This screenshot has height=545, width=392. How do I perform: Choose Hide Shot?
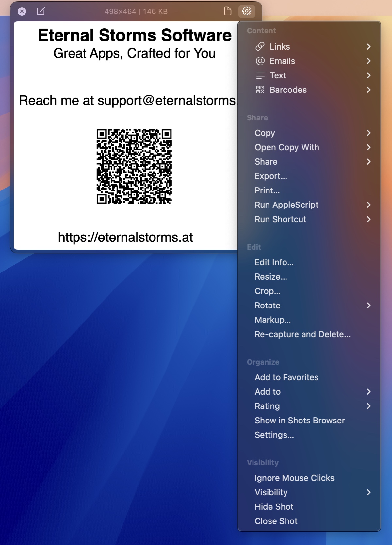click(x=309, y=507)
